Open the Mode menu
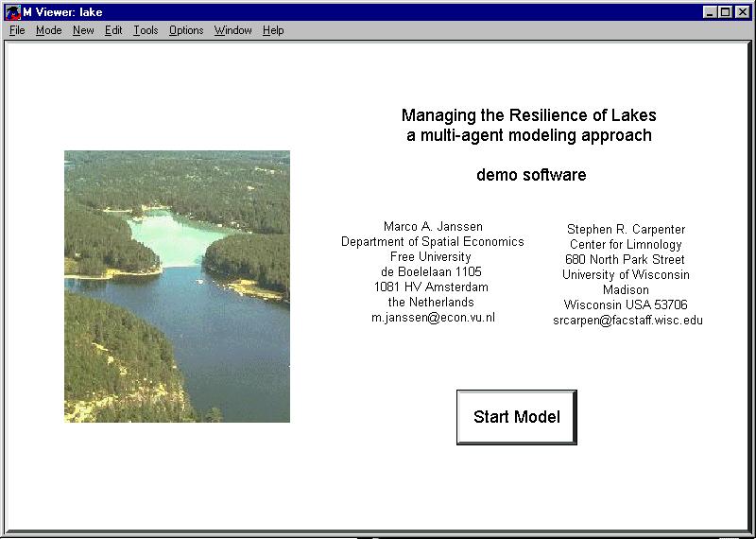 pyautogui.click(x=48, y=30)
